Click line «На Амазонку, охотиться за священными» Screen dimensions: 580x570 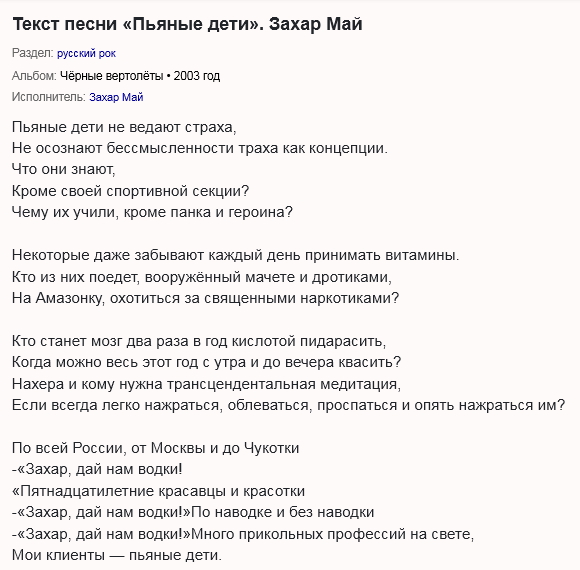click(206, 298)
